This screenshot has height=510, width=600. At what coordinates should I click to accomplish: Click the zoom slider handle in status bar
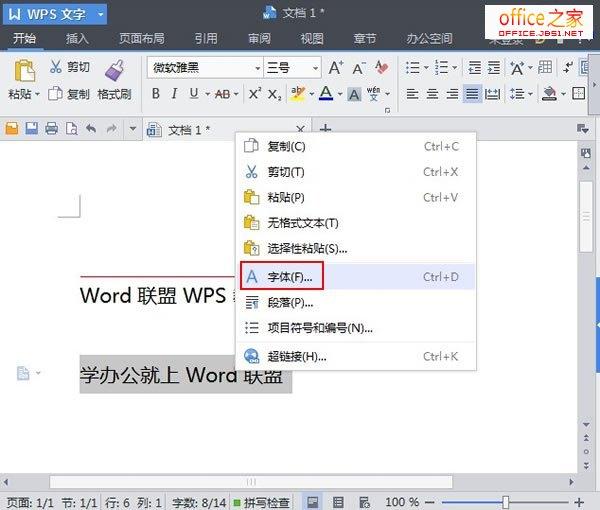point(506,501)
